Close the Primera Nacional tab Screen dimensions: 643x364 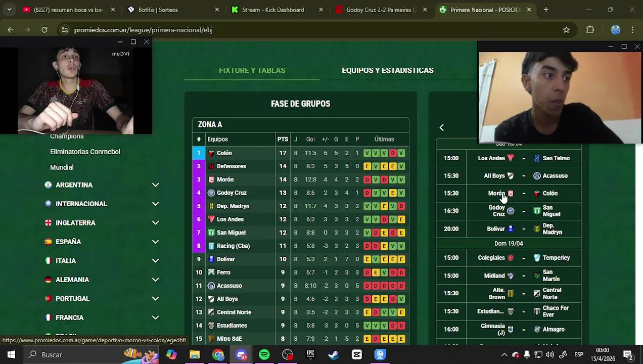click(x=529, y=10)
